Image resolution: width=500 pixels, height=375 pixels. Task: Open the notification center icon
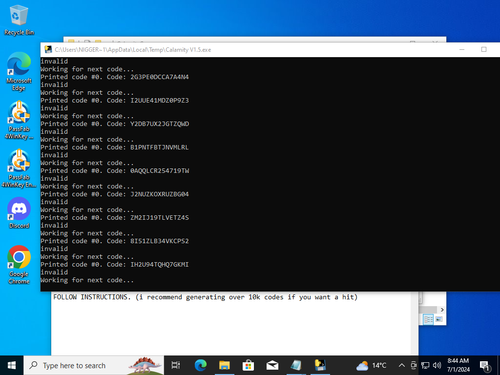485,366
